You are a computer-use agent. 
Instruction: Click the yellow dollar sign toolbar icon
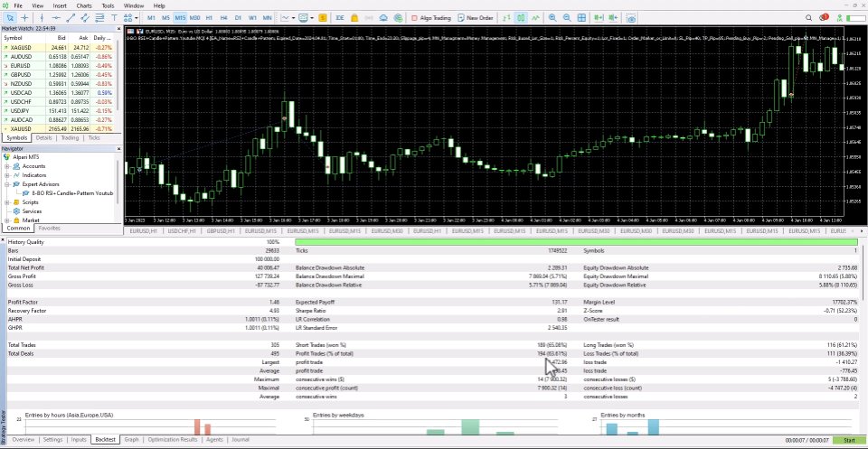(x=323, y=18)
